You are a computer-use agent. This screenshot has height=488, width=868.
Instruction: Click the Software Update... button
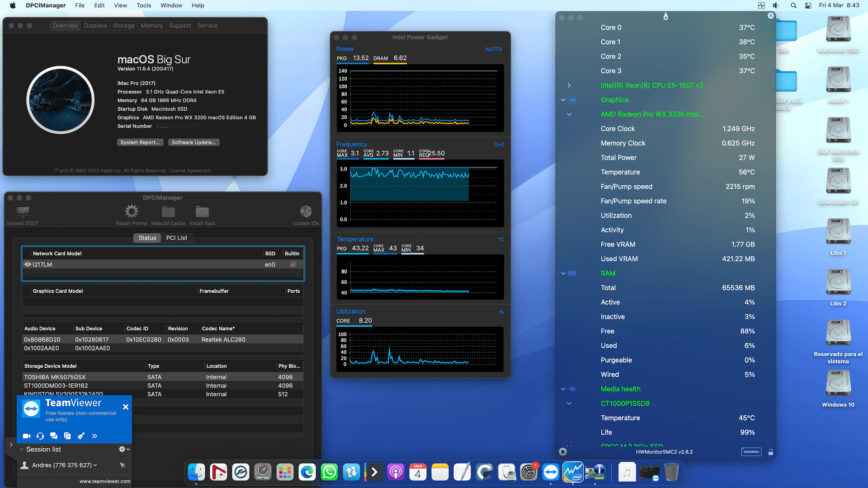coord(194,142)
